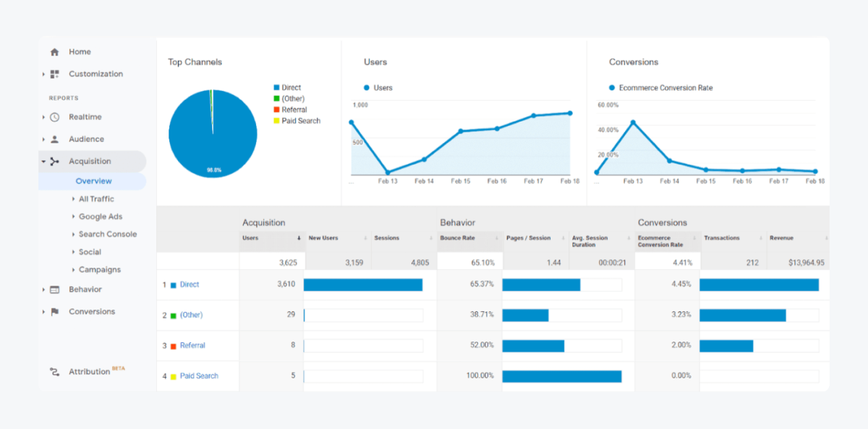868x429 pixels.
Task: Click the Attribution beta icon
Action: tap(54, 372)
